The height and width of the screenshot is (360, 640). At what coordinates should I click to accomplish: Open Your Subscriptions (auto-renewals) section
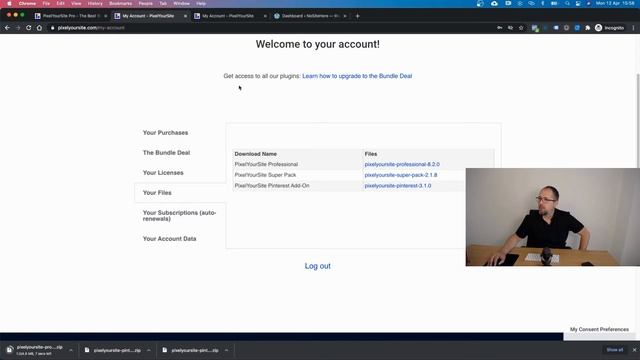click(x=179, y=216)
